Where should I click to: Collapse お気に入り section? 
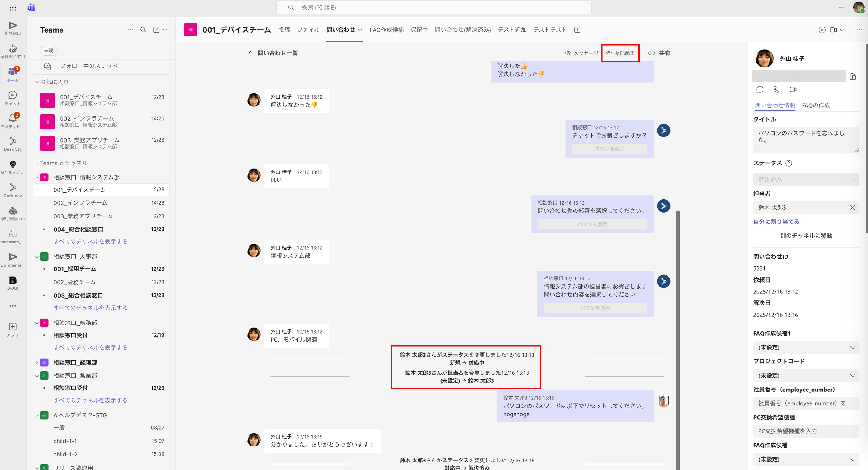pyautogui.click(x=37, y=82)
